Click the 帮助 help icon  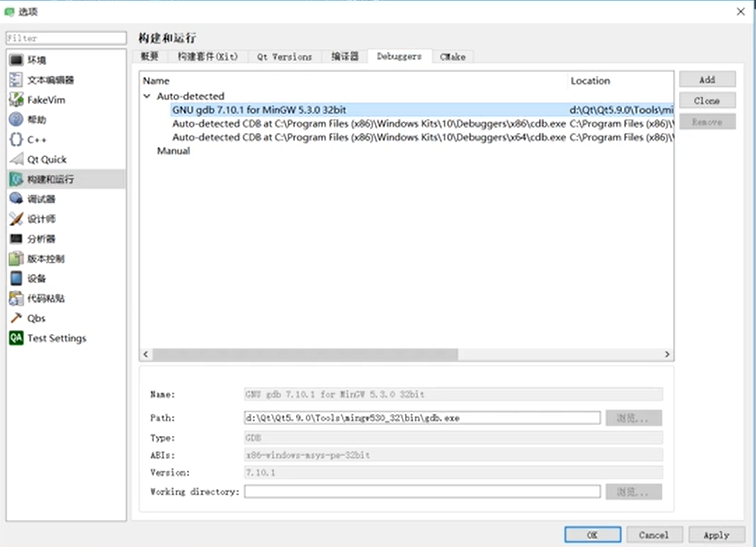tap(16, 120)
